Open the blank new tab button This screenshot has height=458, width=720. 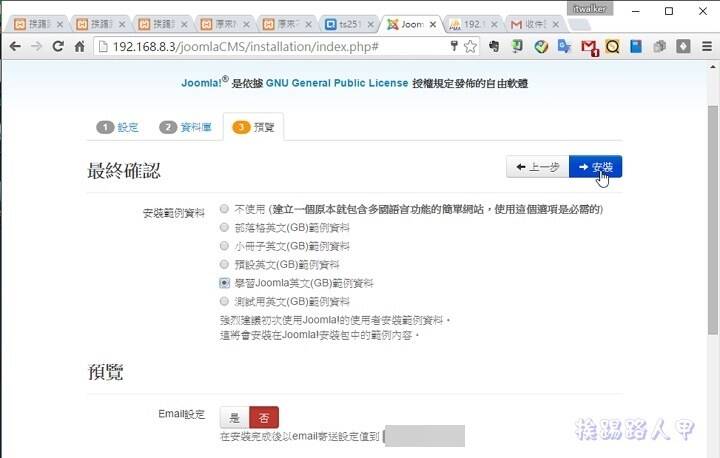(x=579, y=24)
